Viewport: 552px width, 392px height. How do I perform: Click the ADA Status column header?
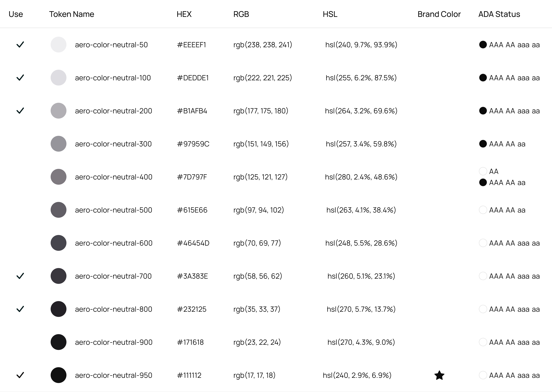(499, 14)
